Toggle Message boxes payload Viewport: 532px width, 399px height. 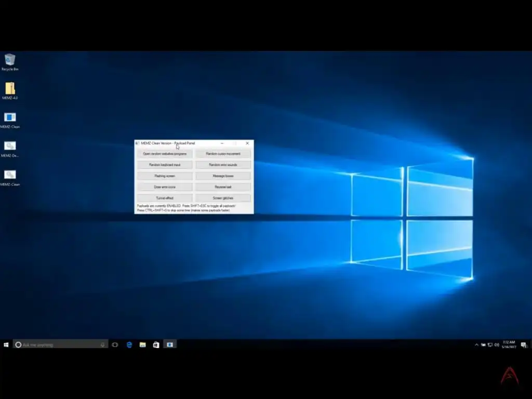coord(223,176)
